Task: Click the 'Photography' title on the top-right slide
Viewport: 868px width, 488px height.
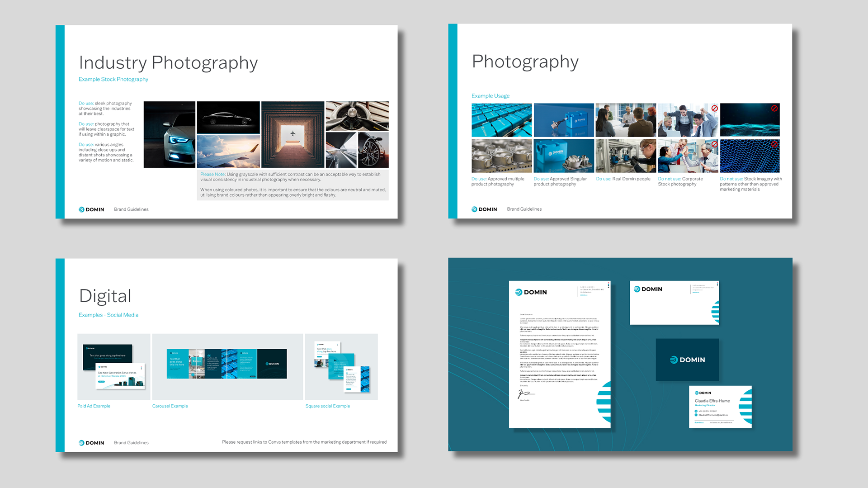Action: (x=525, y=62)
